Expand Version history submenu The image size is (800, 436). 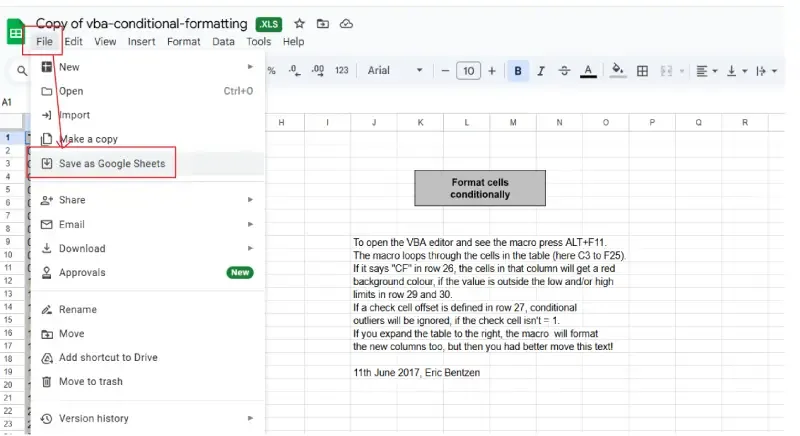tap(147, 419)
